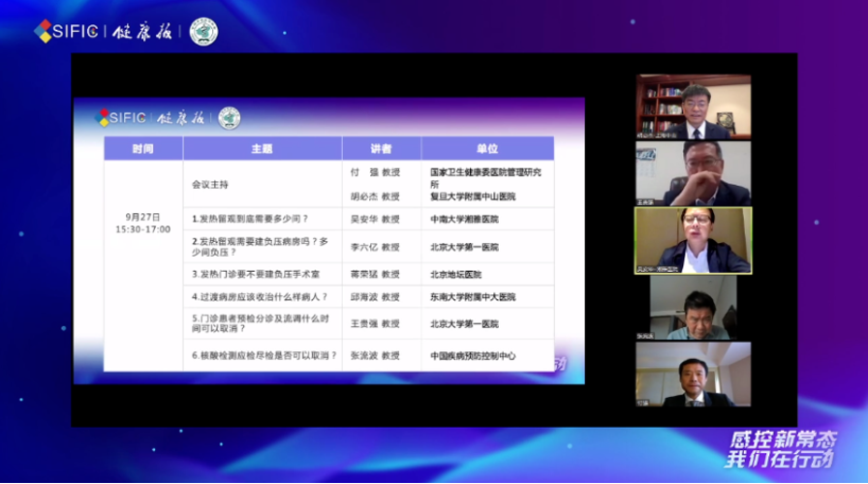This screenshot has width=868, height=484.
Task: Click speaker name 付 强 教授
Action: (x=375, y=172)
